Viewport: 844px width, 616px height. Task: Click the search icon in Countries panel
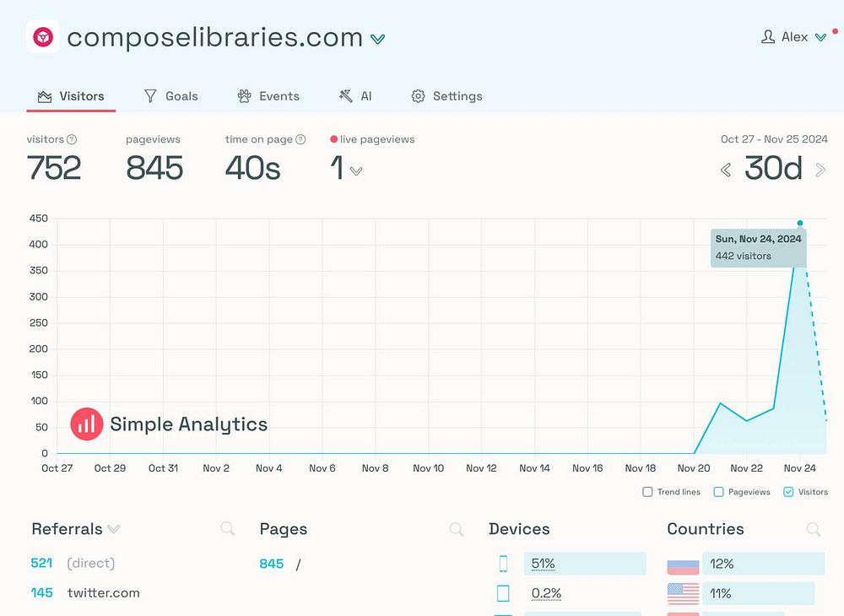(x=813, y=529)
